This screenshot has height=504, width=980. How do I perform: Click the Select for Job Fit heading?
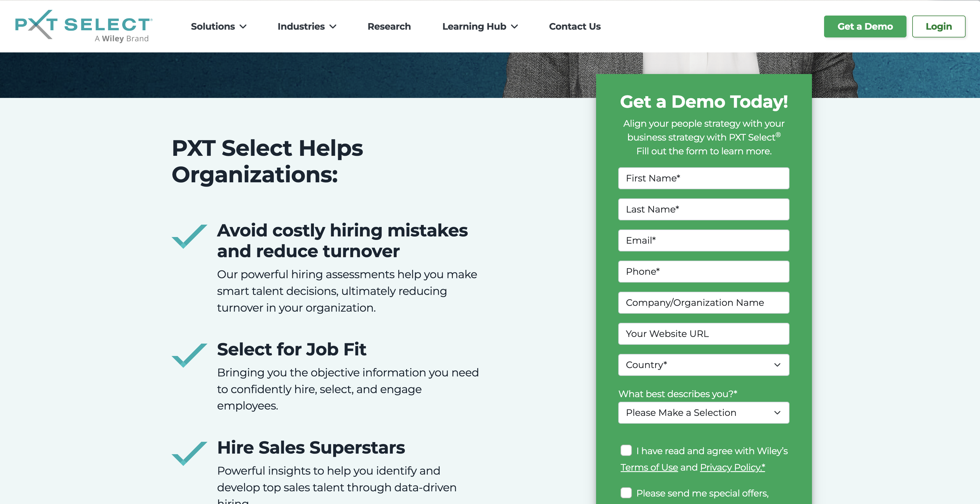pos(291,349)
